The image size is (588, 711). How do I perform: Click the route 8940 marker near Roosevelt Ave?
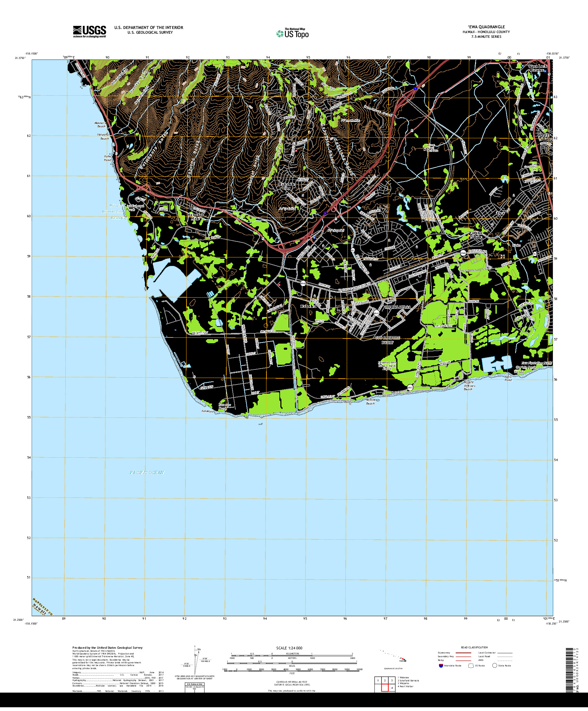tap(463, 253)
